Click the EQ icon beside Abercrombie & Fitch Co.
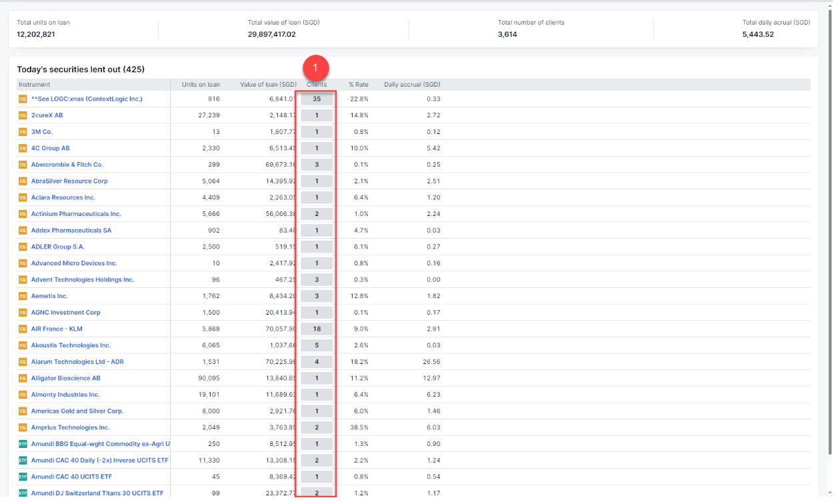The height and width of the screenshot is (504, 838). pyautogui.click(x=23, y=165)
